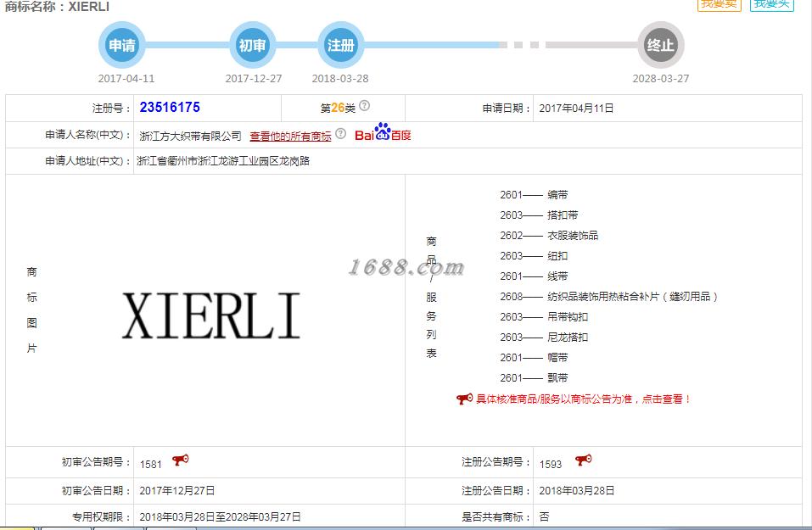
Task: Click the 商标名称：XIERLI heading
Action: coord(57,7)
